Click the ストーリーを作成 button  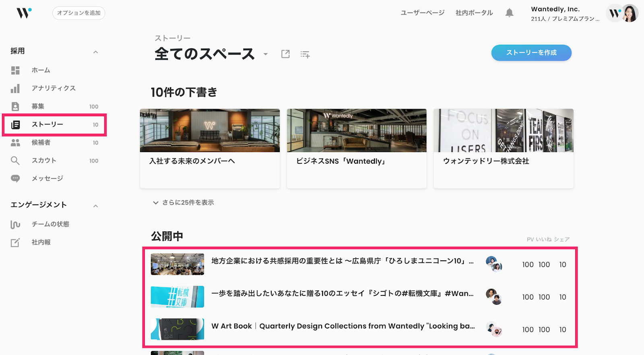tap(531, 53)
